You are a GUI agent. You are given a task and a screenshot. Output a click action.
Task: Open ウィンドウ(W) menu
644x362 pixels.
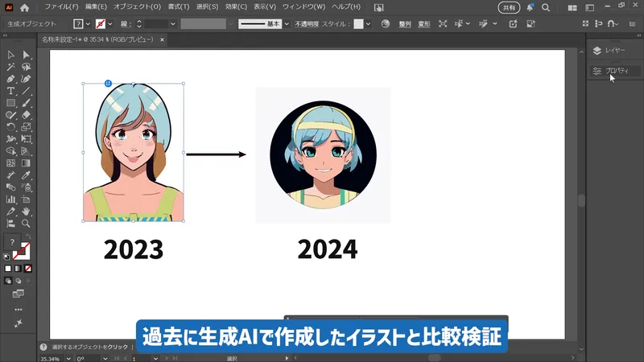pos(303,7)
